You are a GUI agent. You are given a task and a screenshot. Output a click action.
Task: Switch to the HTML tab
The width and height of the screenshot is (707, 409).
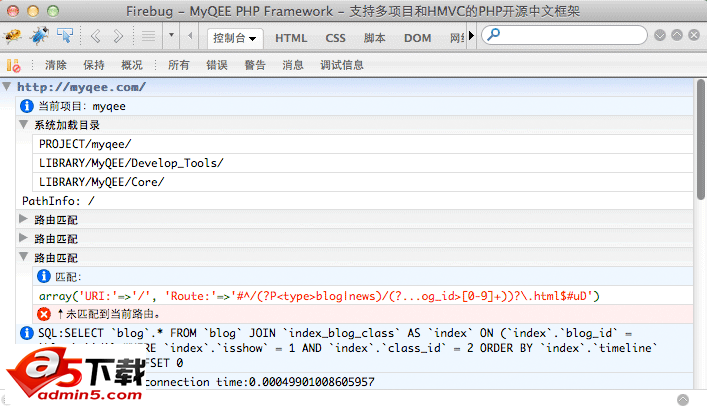coord(291,38)
